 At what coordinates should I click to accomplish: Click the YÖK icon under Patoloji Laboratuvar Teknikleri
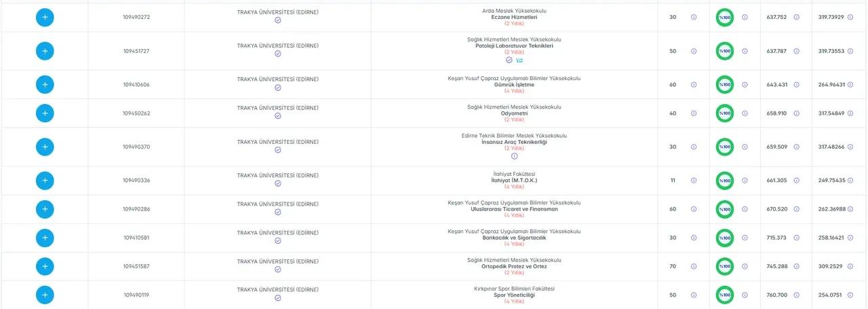[x=519, y=60]
